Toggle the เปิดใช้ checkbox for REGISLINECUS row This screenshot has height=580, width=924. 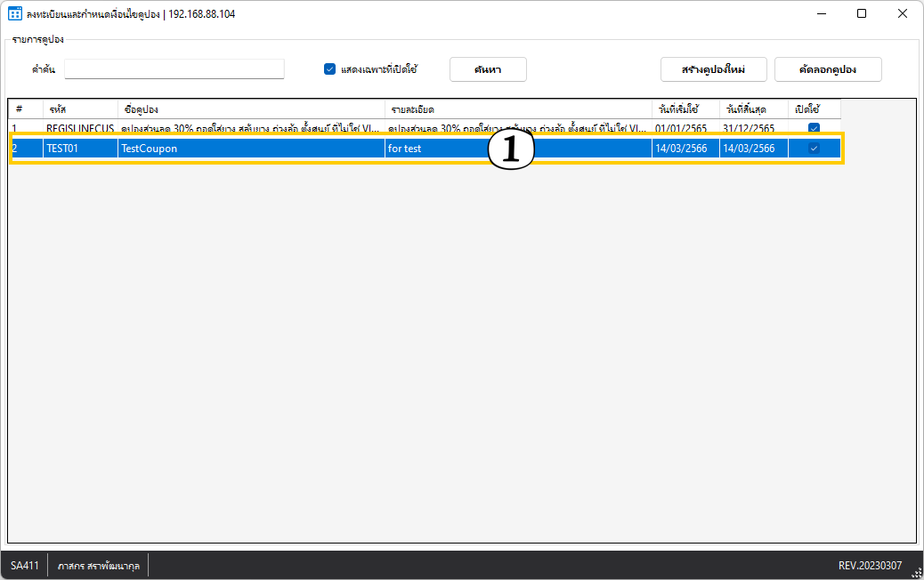tap(814, 127)
